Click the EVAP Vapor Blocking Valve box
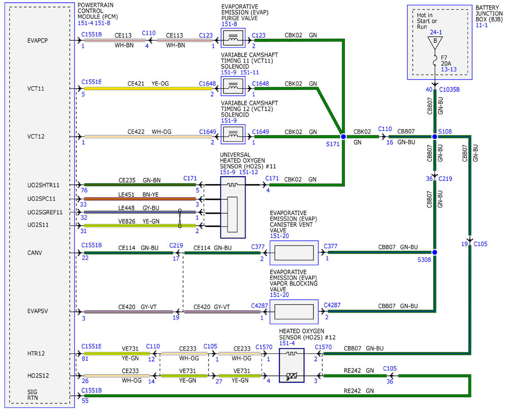532x411 pixels. pos(294,311)
